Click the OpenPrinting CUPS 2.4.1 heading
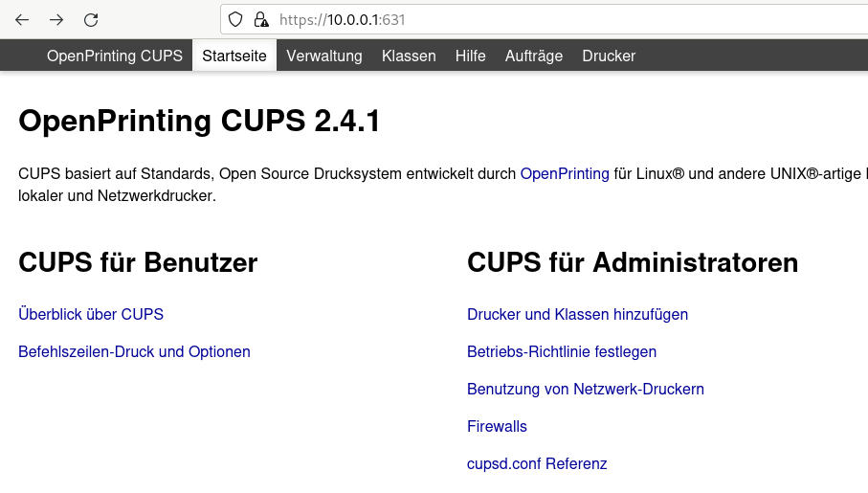Screen dimensions: 868x493 [199, 121]
